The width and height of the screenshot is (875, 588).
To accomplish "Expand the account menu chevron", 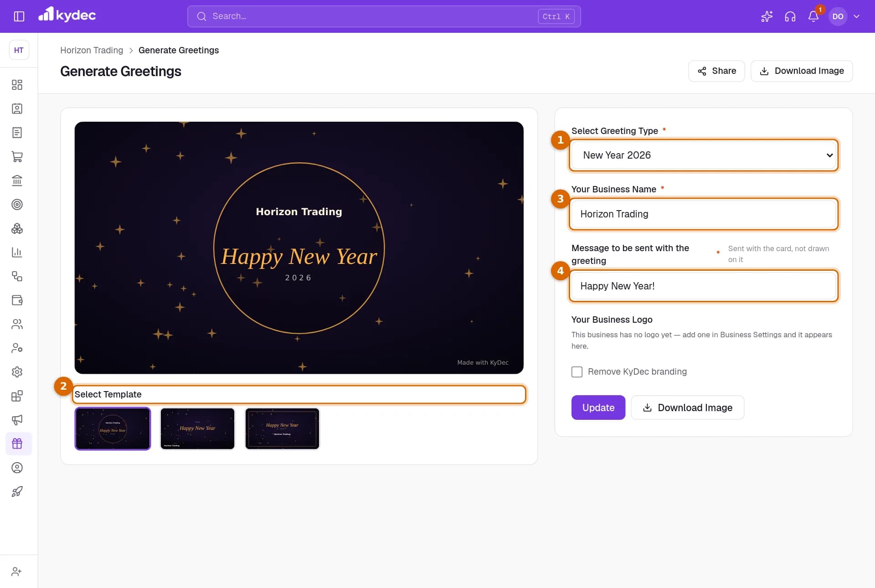I will pos(856,16).
